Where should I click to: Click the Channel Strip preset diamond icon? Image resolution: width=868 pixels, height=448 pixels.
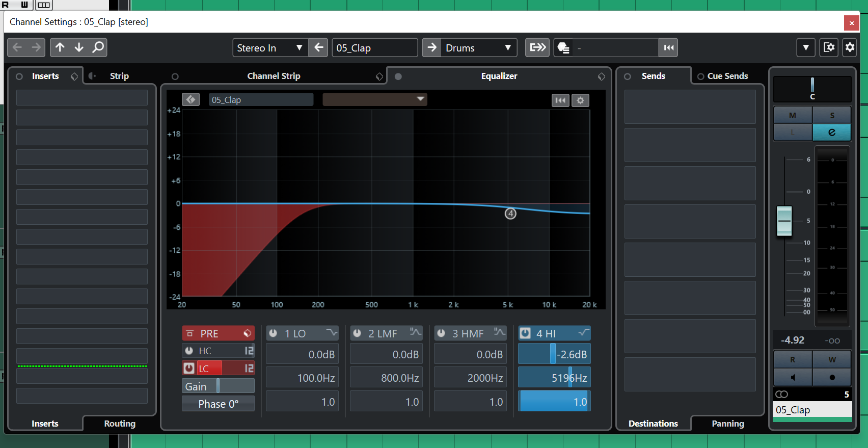tap(379, 76)
